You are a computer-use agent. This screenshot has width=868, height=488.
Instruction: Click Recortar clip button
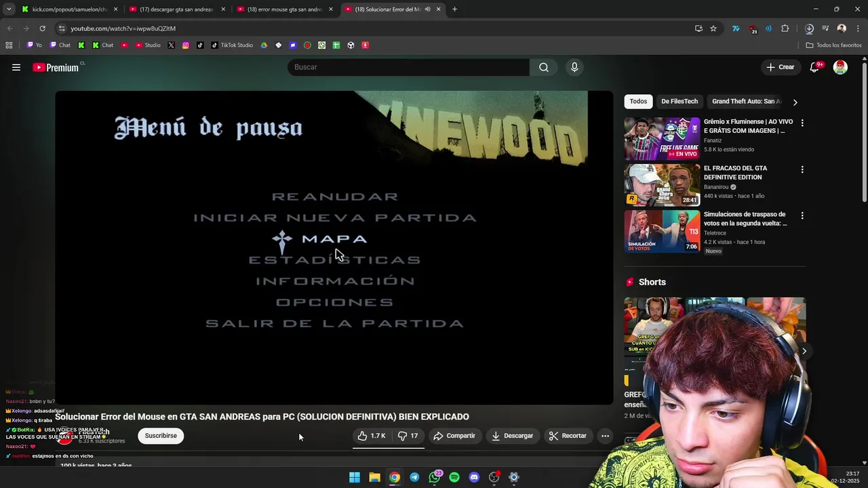pos(568,436)
